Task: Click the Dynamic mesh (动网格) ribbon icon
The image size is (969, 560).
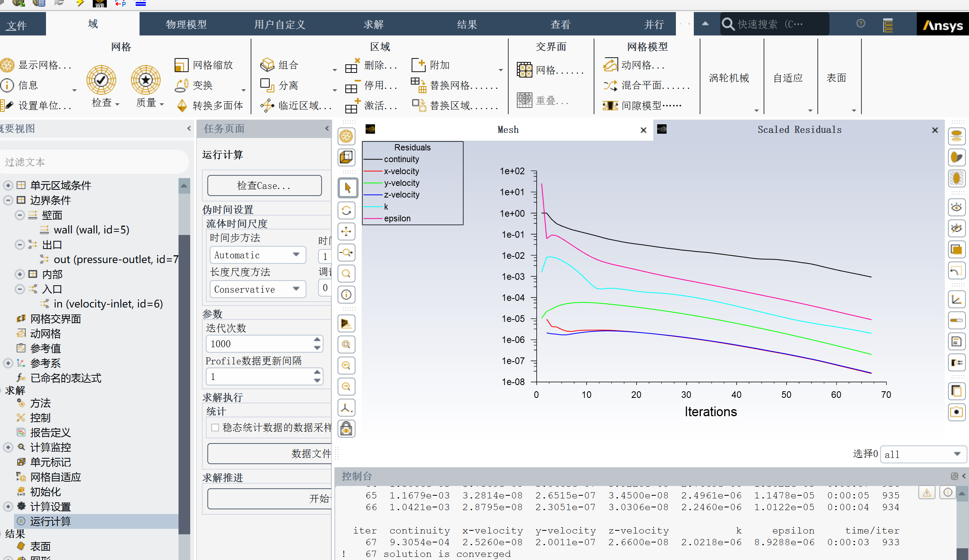Action: [x=610, y=65]
